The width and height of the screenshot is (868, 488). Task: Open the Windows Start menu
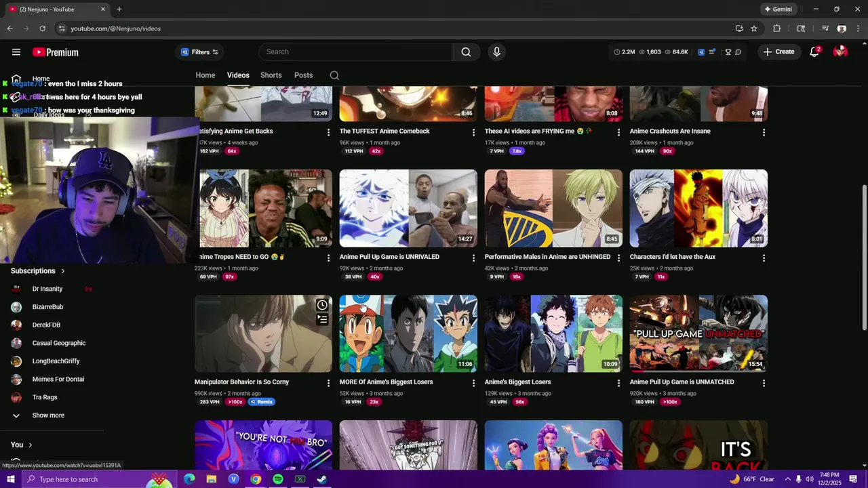10,479
